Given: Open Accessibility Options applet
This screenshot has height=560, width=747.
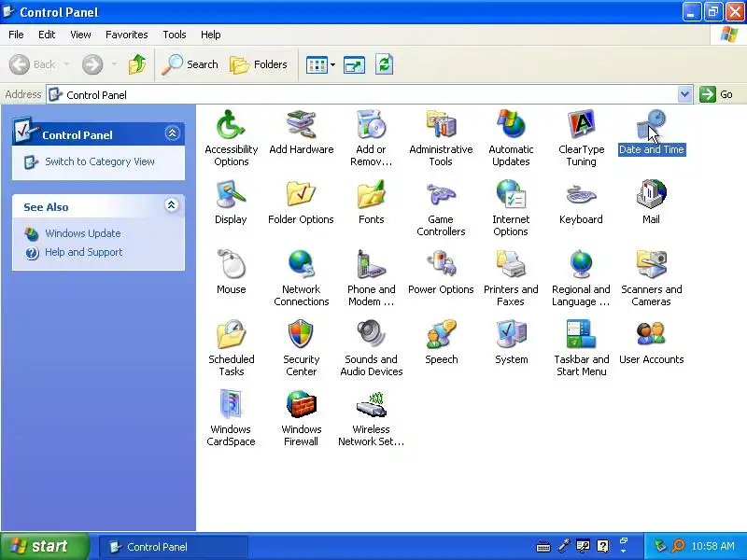Looking at the screenshot, I should (x=231, y=138).
